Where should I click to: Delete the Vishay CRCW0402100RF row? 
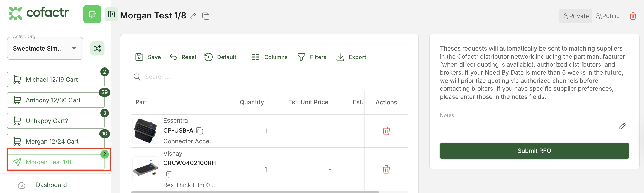[x=386, y=169]
